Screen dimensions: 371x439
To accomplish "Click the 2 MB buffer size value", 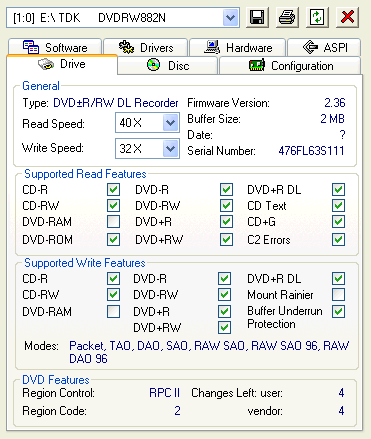I will [x=333, y=119].
